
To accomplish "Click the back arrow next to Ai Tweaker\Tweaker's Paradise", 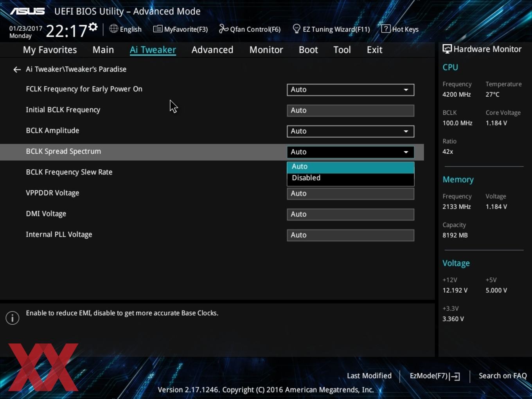I will (17, 70).
